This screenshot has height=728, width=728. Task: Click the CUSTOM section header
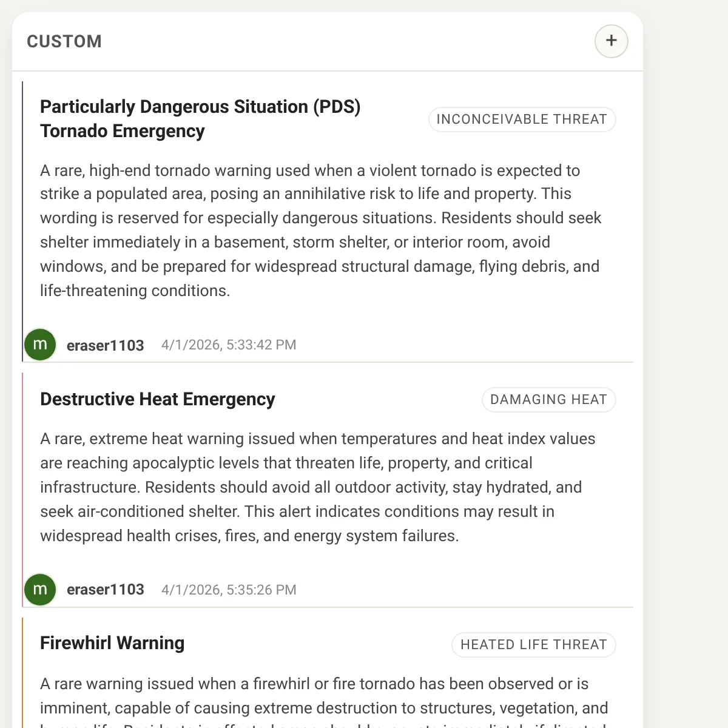point(64,42)
